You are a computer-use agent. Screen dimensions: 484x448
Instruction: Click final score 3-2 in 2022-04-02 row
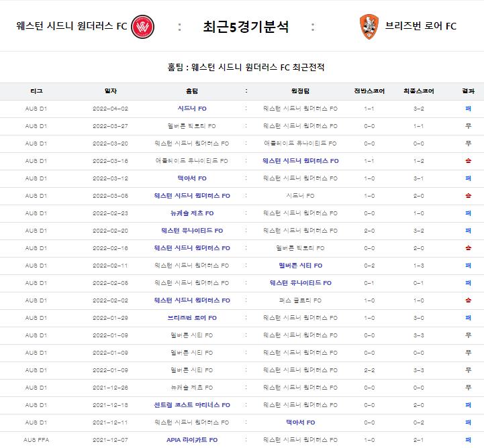click(x=419, y=109)
